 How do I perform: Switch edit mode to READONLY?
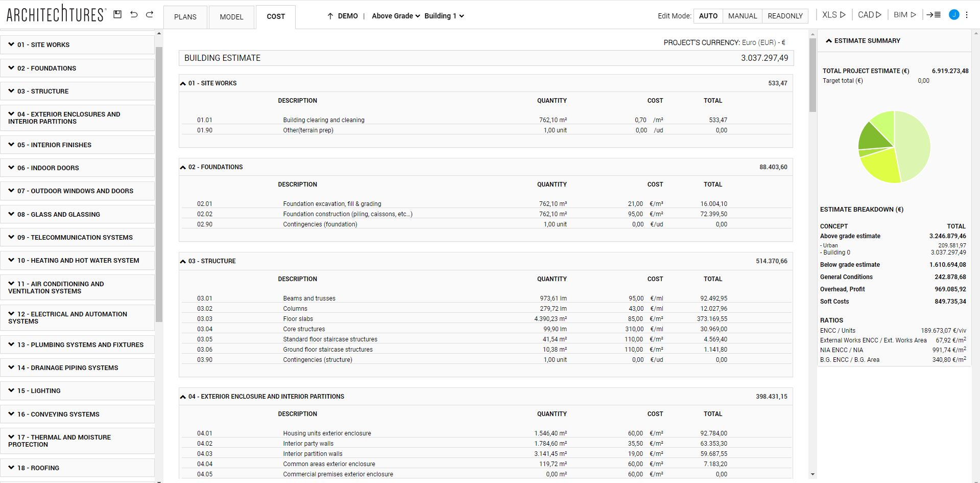pos(785,16)
